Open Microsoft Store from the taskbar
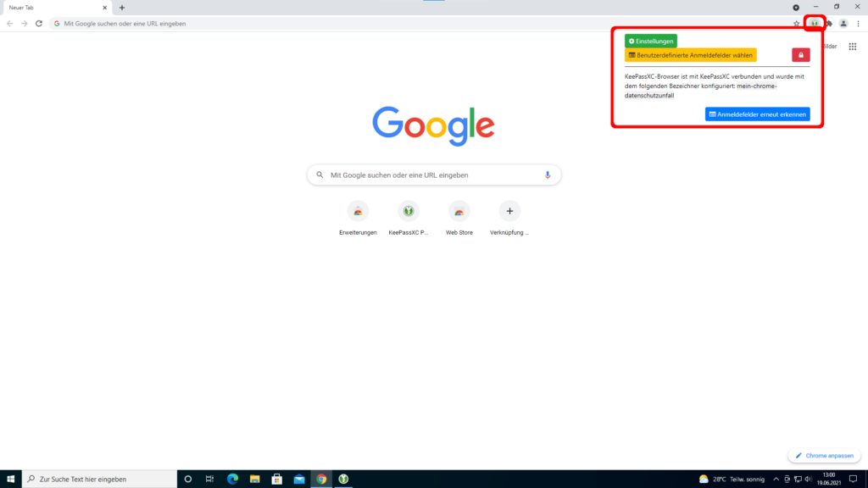This screenshot has width=868, height=488. pos(277,480)
